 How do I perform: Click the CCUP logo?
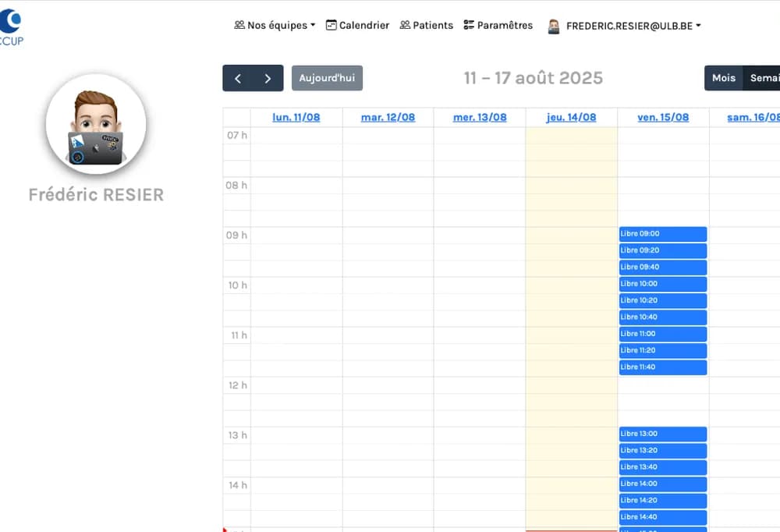(11, 28)
